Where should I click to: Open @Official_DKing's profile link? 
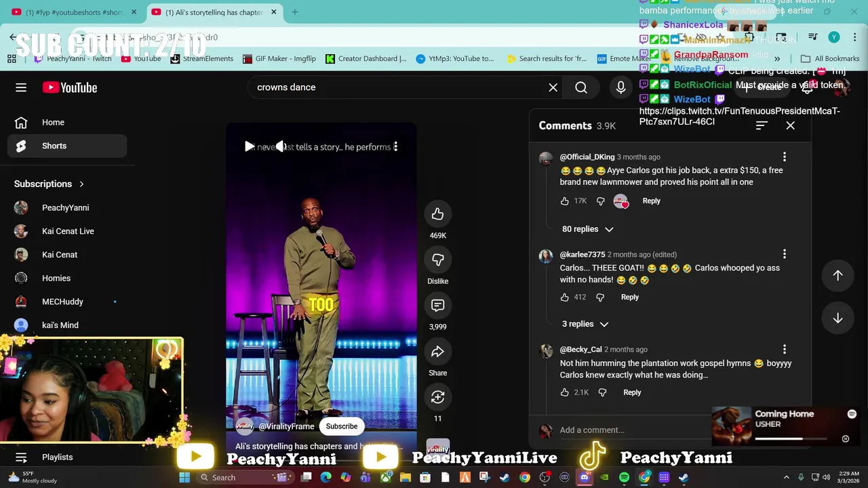(x=587, y=157)
